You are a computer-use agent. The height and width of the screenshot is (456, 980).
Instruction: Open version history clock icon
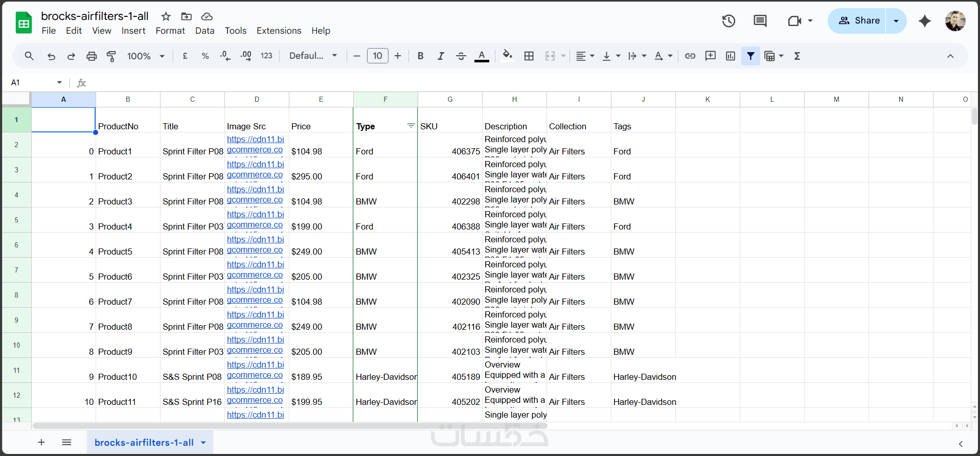pos(728,21)
